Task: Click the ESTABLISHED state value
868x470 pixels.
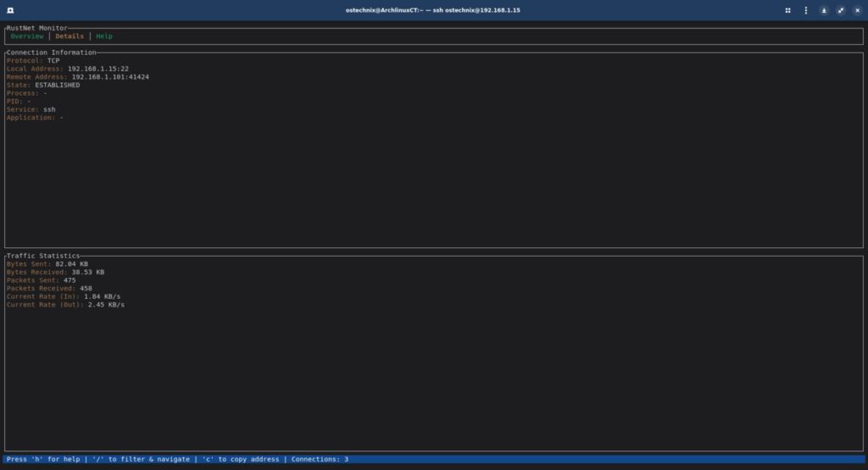Action: [x=57, y=85]
